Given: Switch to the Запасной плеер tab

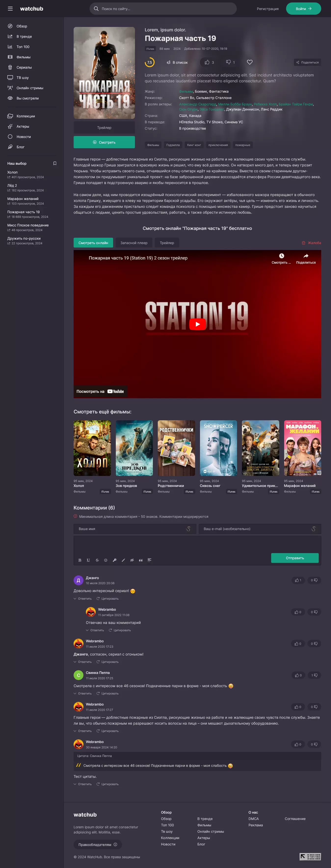Looking at the screenshot, I should (134, 243).
